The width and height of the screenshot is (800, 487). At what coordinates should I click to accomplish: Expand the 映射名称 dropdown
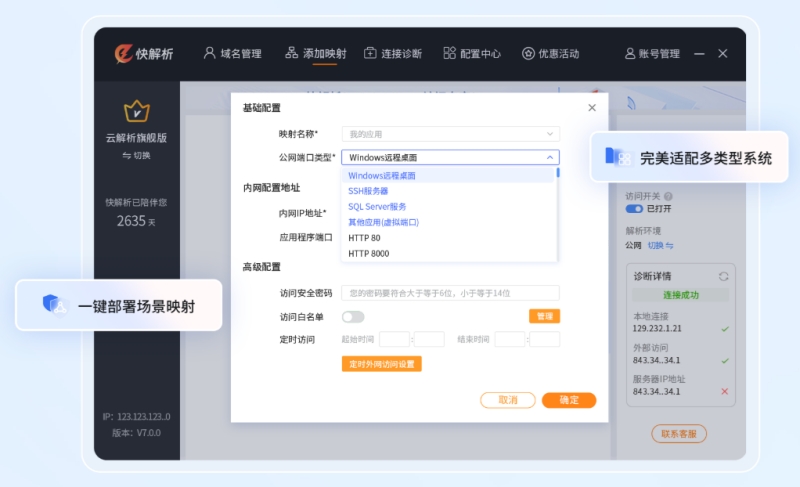pyautogui.click(x=451, y=134)
